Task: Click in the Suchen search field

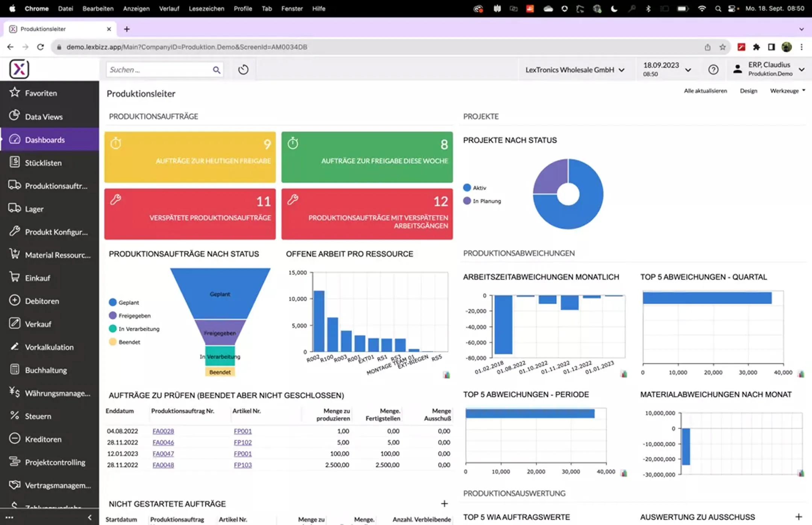Action: (160, 70)
